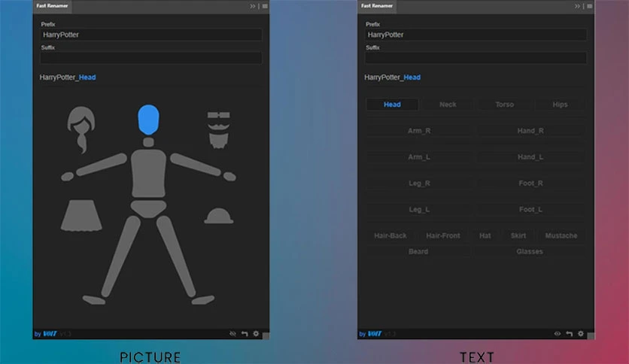
Task: Click undo arrow in picture panel footer
Action: point(245,333)
